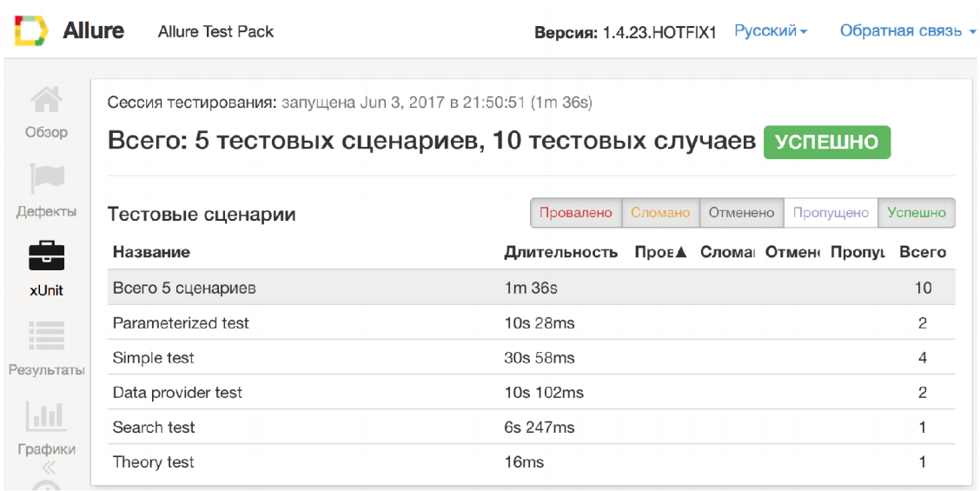Open the Defects (Дефекты) flag icon
Image resolution: width=980 pixels, height=491 pixels.
46,179
